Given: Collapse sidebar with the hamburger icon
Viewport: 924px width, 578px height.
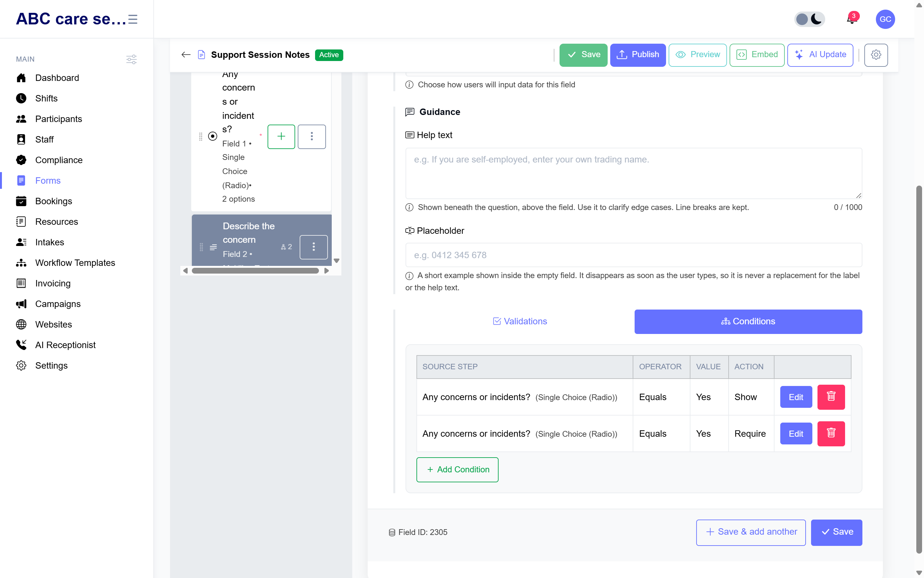Looking at the screenshot, I should [133, 19].
